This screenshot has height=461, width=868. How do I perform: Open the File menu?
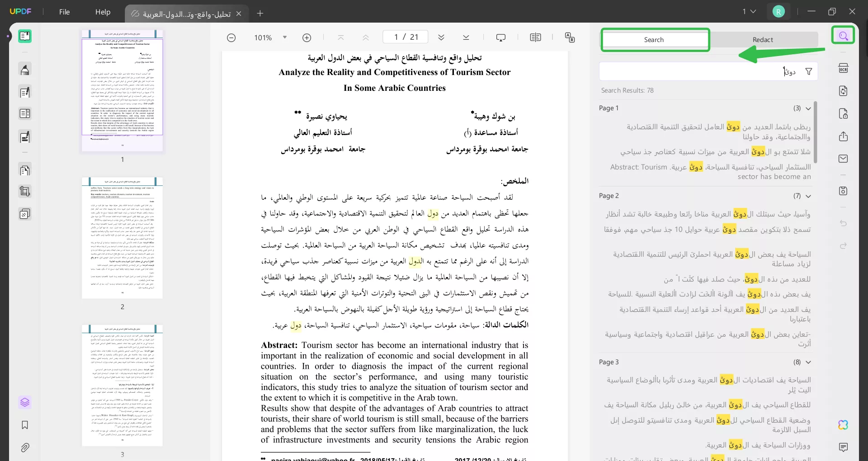tap(65, 12)
